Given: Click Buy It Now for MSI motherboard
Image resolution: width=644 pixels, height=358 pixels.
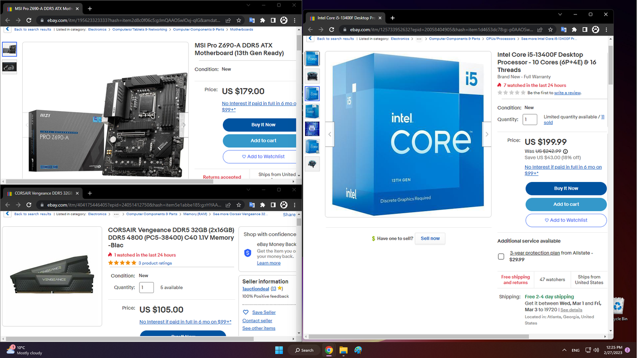Looking at the screenshot, I should pos(263,125).
